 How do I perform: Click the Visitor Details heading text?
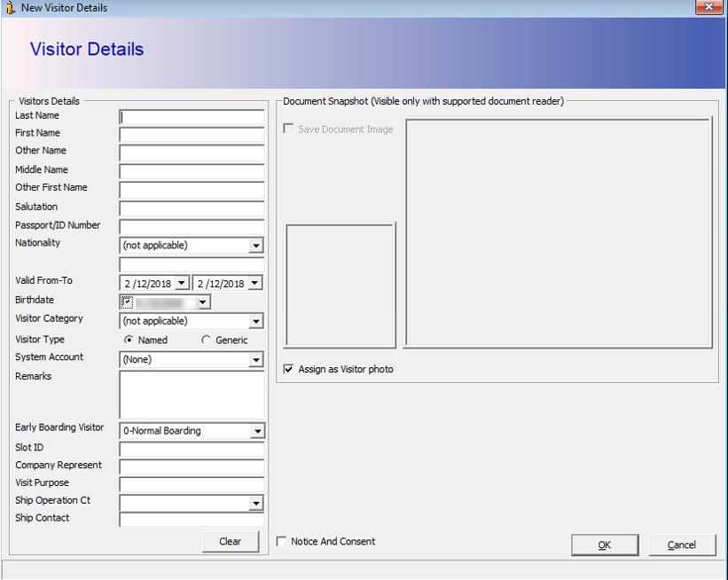point(87,50)
